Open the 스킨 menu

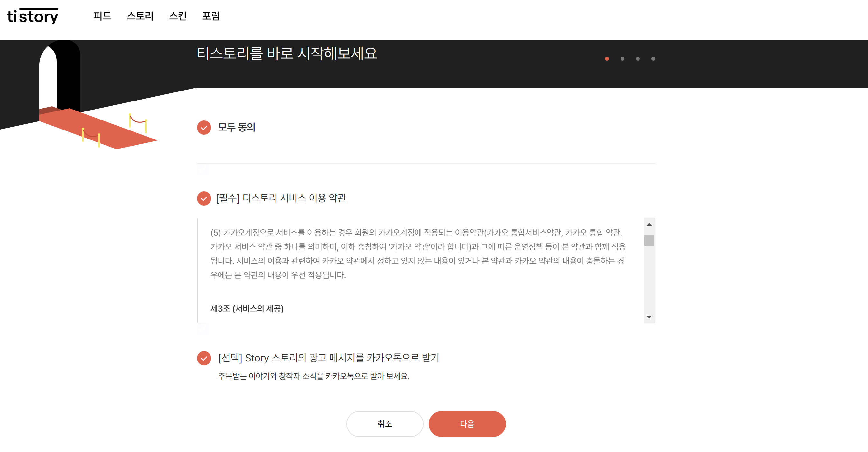pos(178,16)
